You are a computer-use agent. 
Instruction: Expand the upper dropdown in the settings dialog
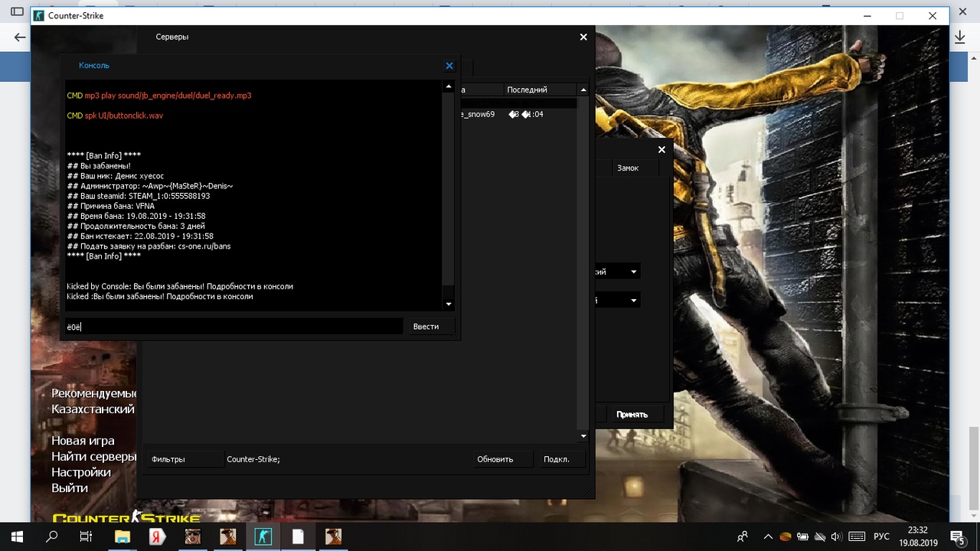633,272
